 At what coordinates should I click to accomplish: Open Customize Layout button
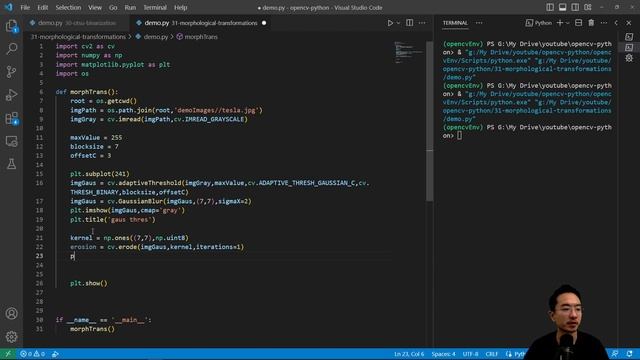[588, 7]
